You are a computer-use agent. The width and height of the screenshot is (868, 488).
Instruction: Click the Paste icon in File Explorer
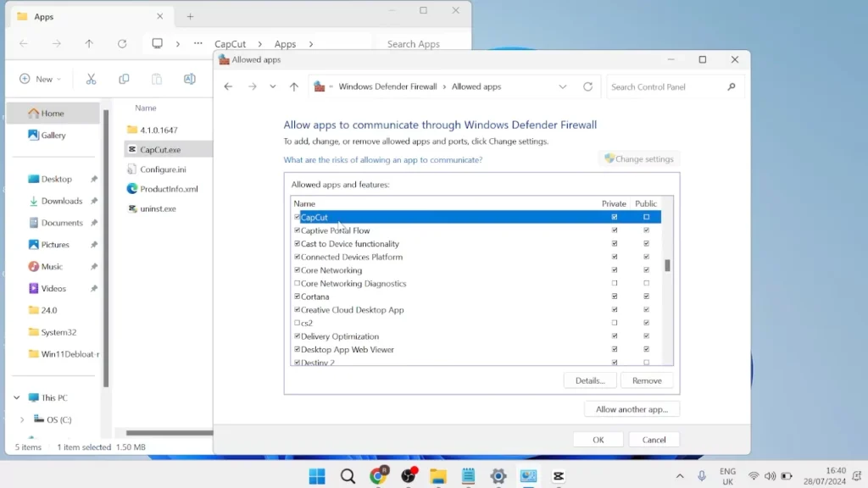coord(157,79)
